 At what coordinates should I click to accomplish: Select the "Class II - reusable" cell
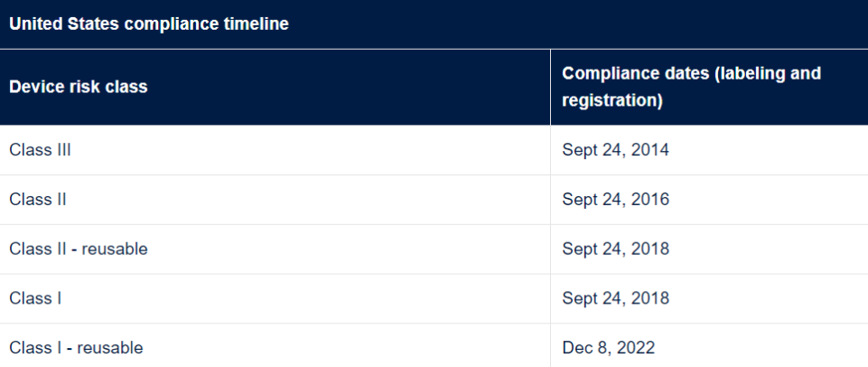coord(79,249)
